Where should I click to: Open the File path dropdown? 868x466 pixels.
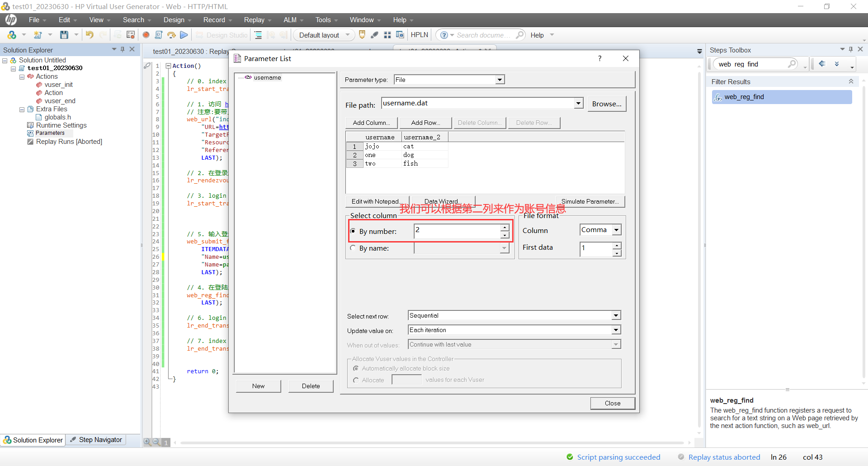click(578, 103)
